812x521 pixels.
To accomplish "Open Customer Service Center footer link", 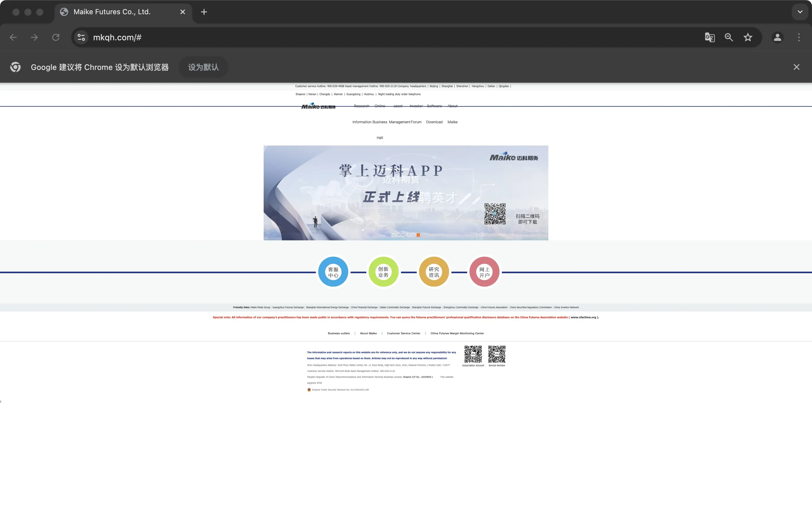I will click(x=403, y=334).
